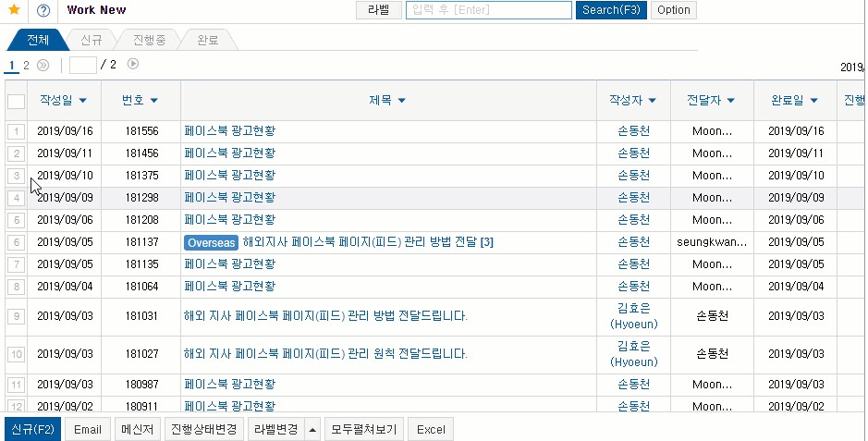Click number cell 181298

141,198
